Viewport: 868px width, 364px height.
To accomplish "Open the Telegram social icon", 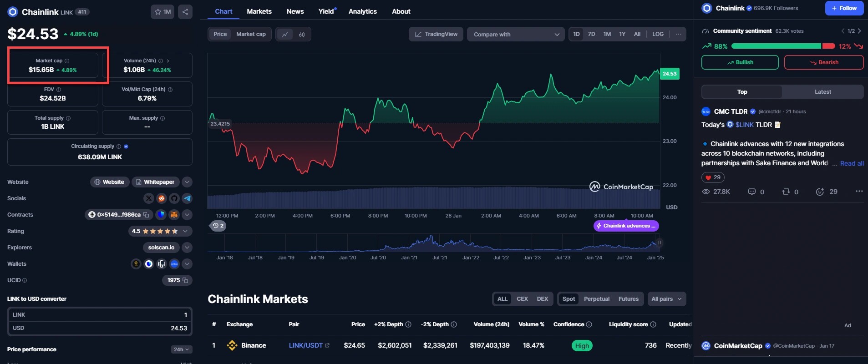I will pyautogui.click(x=187, y=198).
